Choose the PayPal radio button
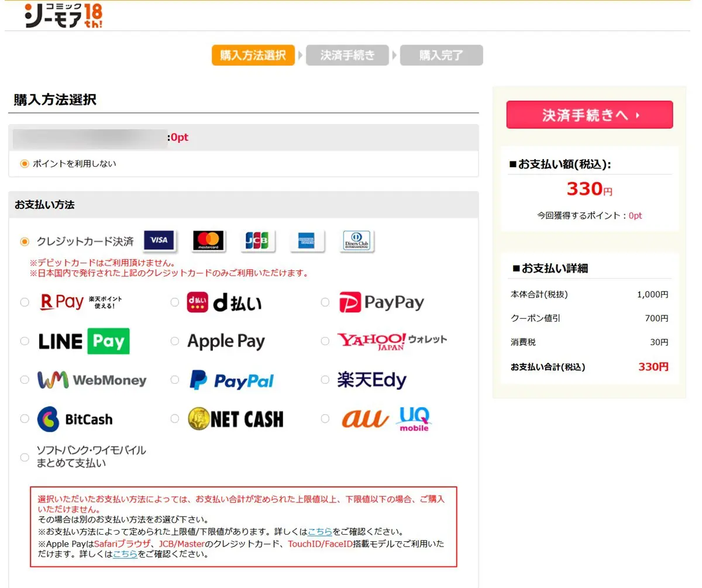Viewport: 702px width, 588px height. (174, 380)
